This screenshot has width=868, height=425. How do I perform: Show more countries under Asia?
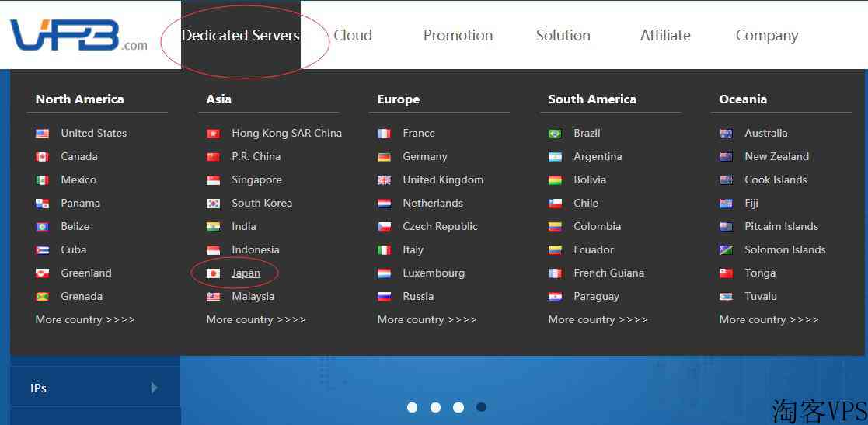point(256,319)
